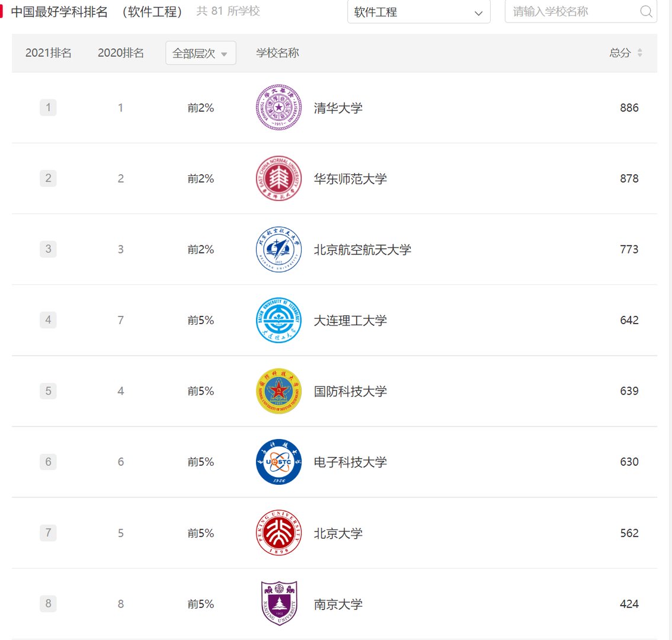672x640 pixels.
Task: Toggle the 总分 sort order arrows
Action: [x=639, y=53]
